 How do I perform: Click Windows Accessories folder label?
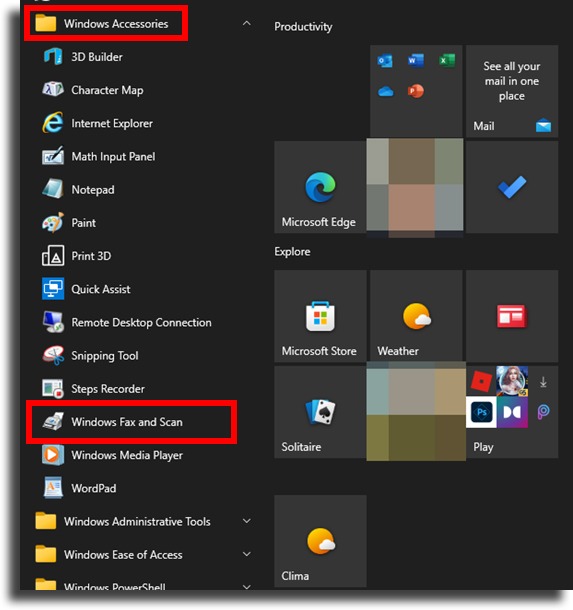tap(116, 24)
